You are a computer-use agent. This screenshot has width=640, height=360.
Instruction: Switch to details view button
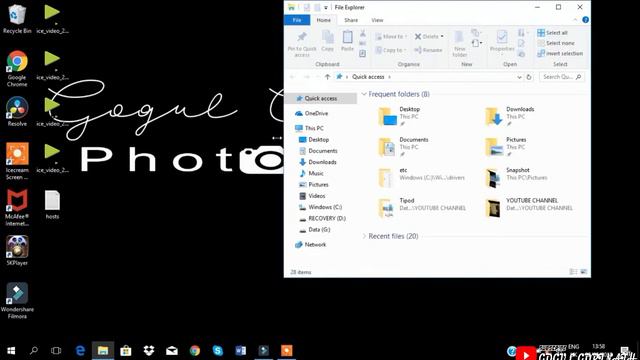click(x=573, y=272)
